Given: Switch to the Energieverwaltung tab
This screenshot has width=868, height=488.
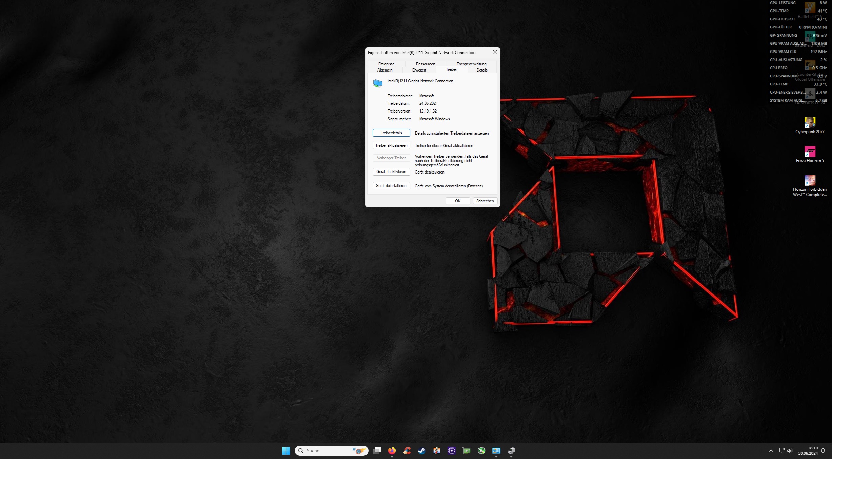Looking at the screenshot, I should [471, 64].
